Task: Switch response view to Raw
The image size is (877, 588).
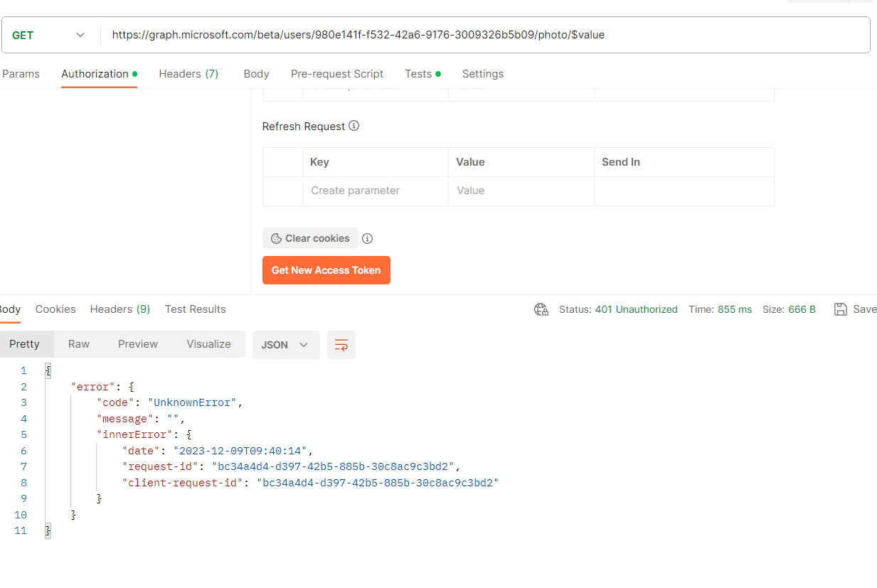Action: coord(78,343)
